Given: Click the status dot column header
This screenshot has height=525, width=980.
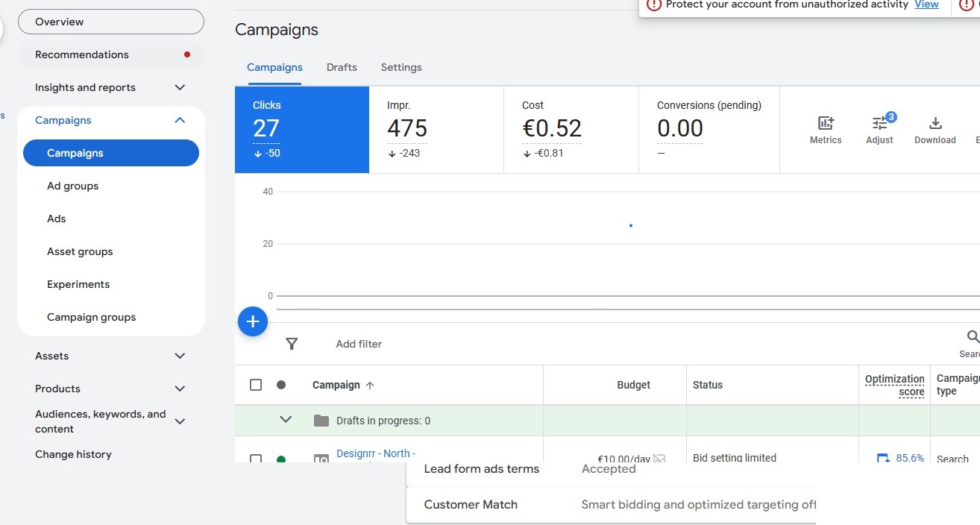Looking at the screenshot, I should 281,385.
